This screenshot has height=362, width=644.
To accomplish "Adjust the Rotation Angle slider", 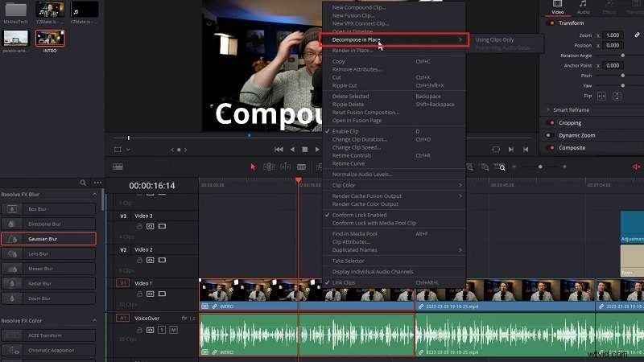I will 622,56.
